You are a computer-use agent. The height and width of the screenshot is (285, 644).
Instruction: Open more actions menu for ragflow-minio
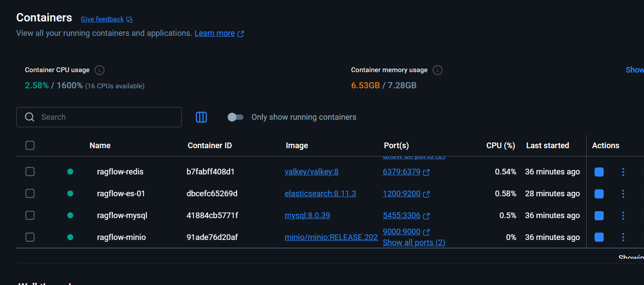click(x=623, y=237)
